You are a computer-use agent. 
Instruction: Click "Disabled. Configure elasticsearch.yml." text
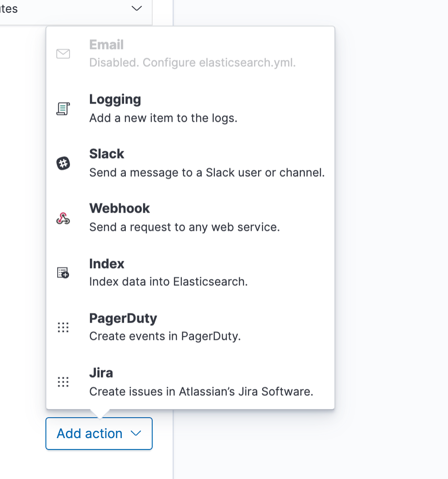coord(192,63)
